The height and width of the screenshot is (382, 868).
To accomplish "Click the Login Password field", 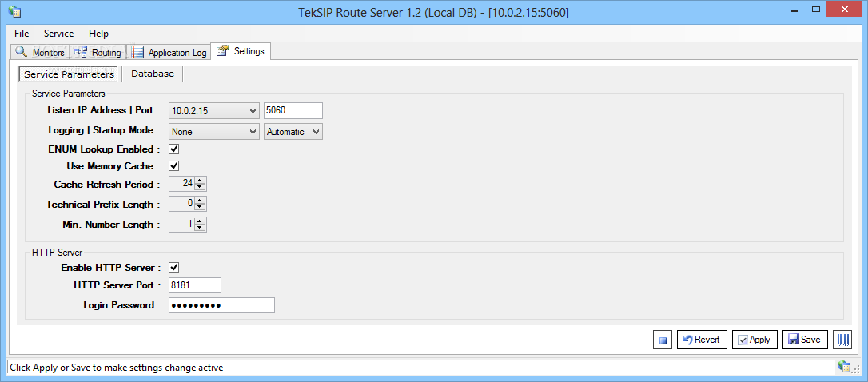I will (x=221, y=305).
